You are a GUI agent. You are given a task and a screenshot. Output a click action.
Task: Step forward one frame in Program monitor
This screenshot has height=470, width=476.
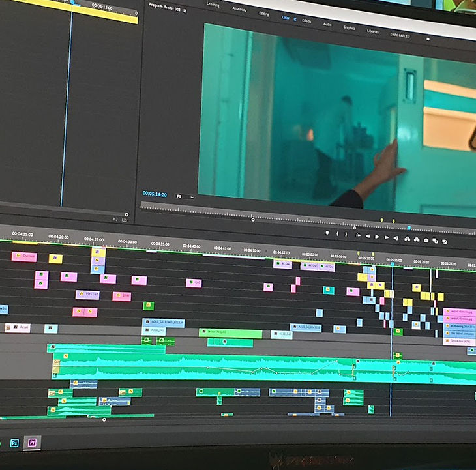[387, 237]
